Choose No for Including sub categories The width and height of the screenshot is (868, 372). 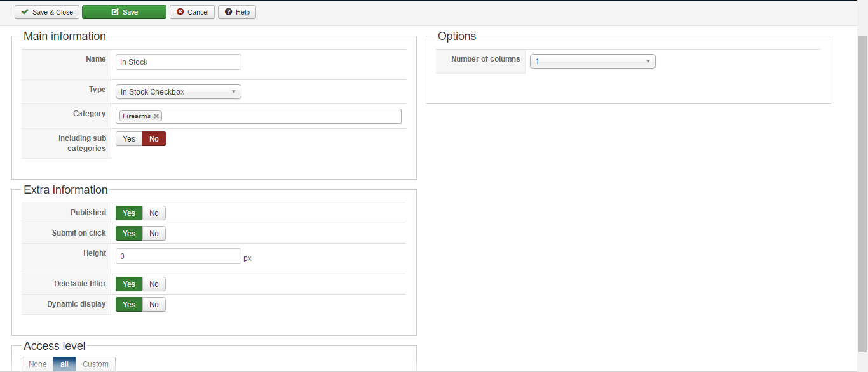154,139
